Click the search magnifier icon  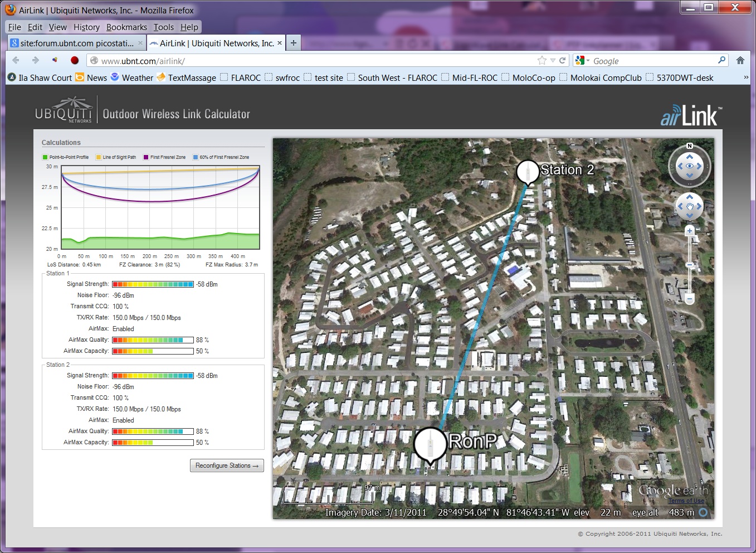click(x=721, y=60)
